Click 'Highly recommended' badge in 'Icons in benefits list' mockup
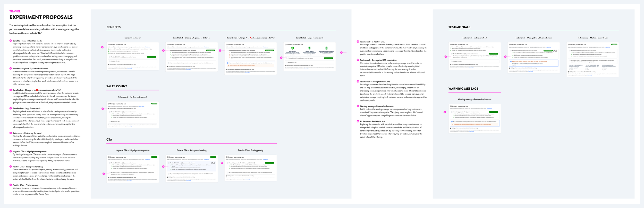 (x=151, y=57)
